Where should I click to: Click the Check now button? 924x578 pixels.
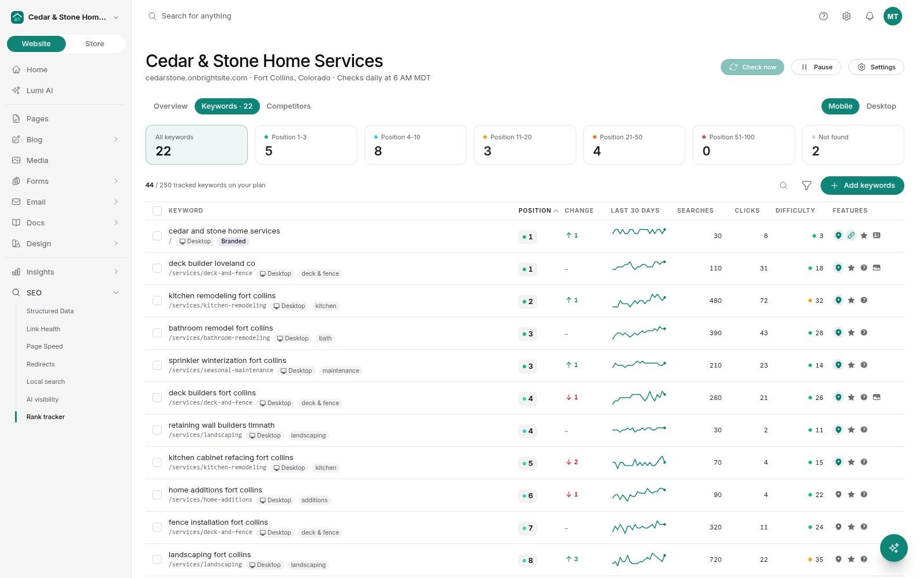[752, 67]
